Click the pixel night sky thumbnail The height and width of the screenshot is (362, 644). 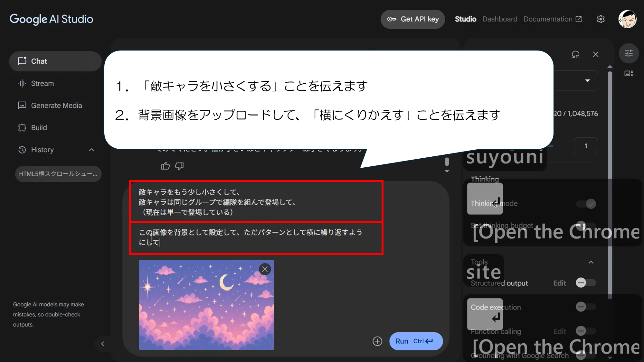coord(206,305)
